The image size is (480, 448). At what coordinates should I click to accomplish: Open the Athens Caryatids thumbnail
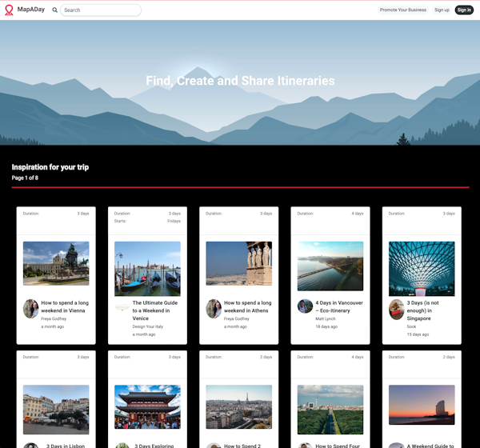(x=238, y=264)
